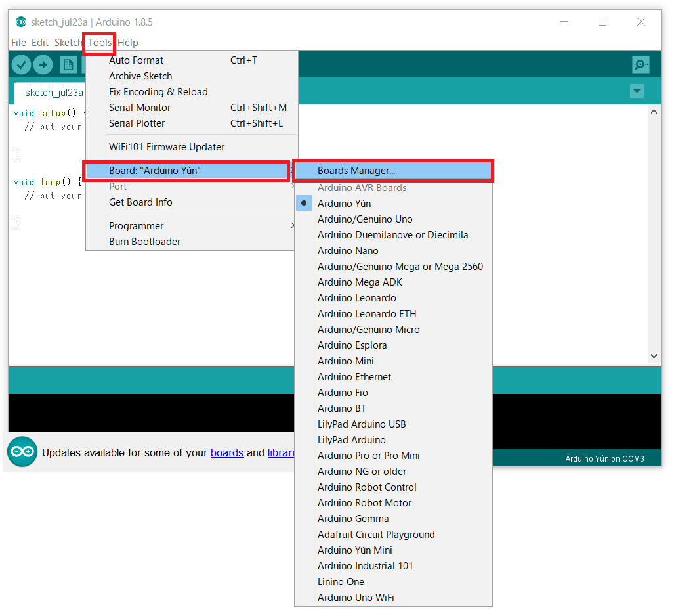Image resolution: width=674 pixels, height=616 pixels.
Task: Open the Serial Monitor magnifier icon
Action: pyautogui.click(x=640, y=64)
